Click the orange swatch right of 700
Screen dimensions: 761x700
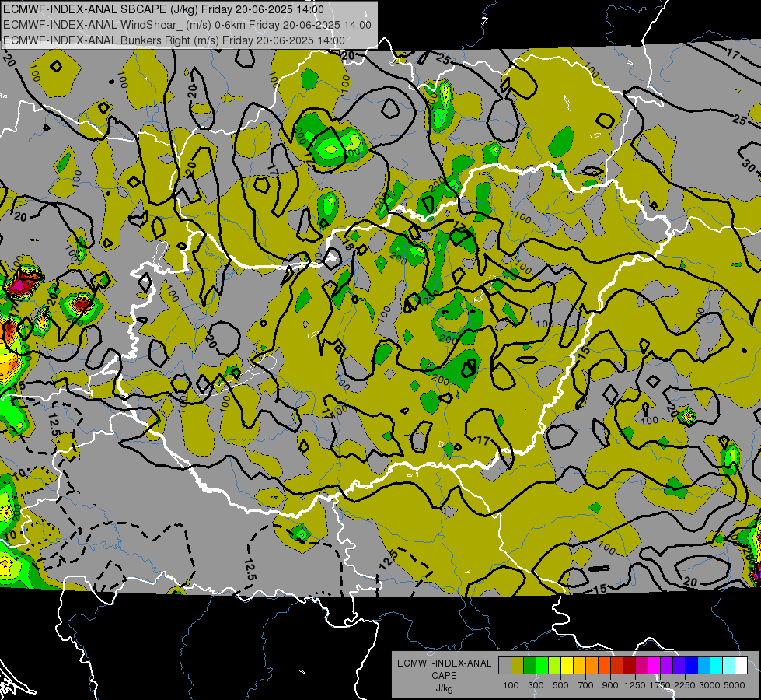[592, 666]
